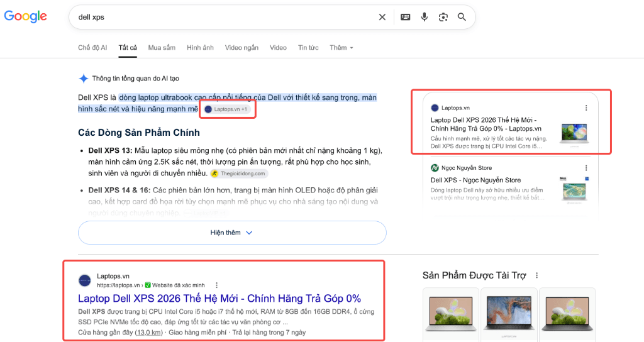Image resolution: width=644 pixels, height=342 pixels.
Task: Switch to Video tab
Action: pyautogui.click(x=278, y=48)
